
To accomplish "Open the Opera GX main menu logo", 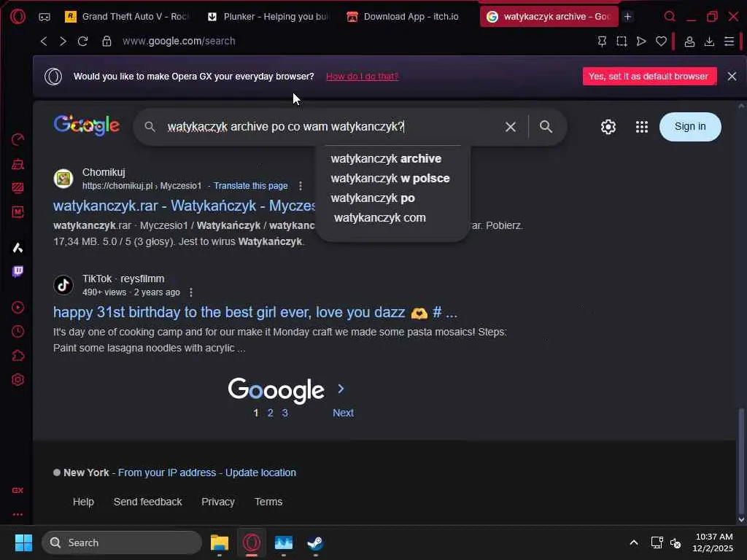I will [18, 17].
